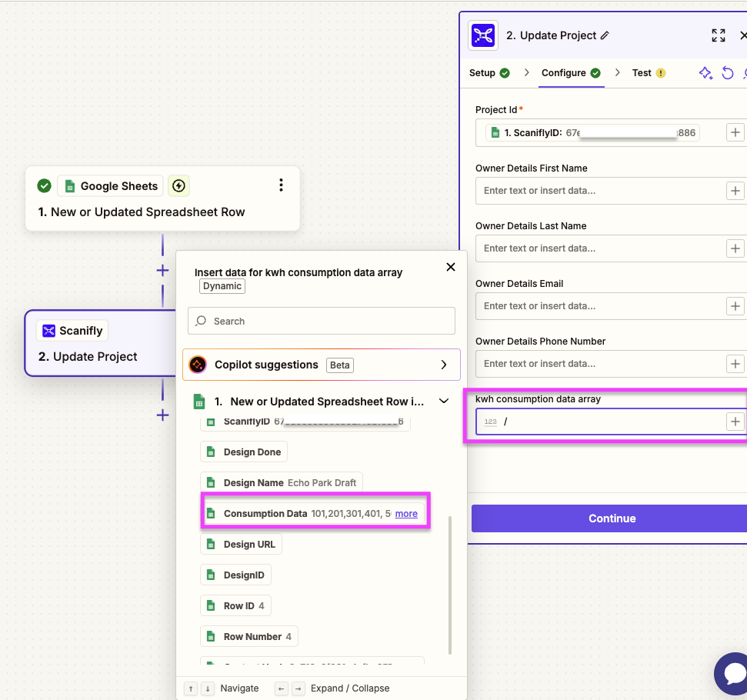Click the up arrow Navigate key hint

coord(191,688)
